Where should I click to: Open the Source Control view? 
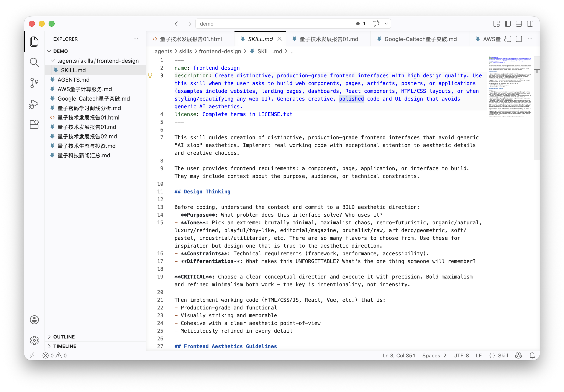[34, 83]
